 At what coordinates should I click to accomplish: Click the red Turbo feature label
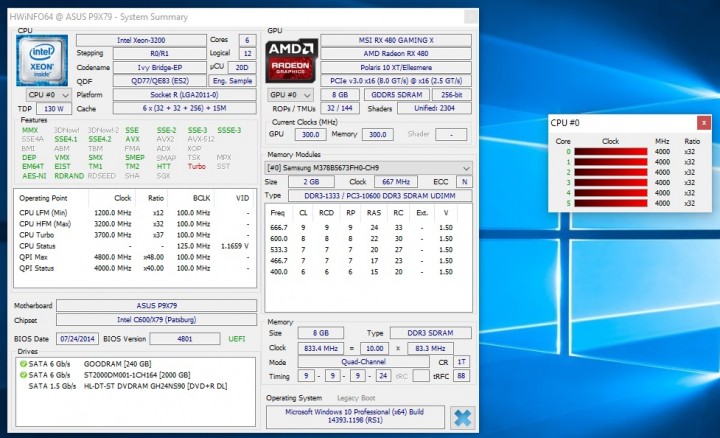point(197,166)
